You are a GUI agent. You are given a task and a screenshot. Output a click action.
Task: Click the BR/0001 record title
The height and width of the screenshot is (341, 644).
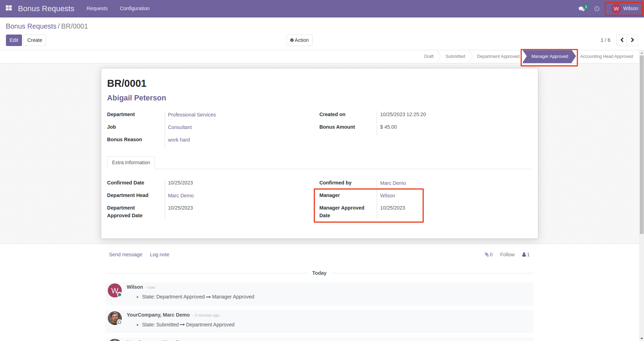(127, 83)
